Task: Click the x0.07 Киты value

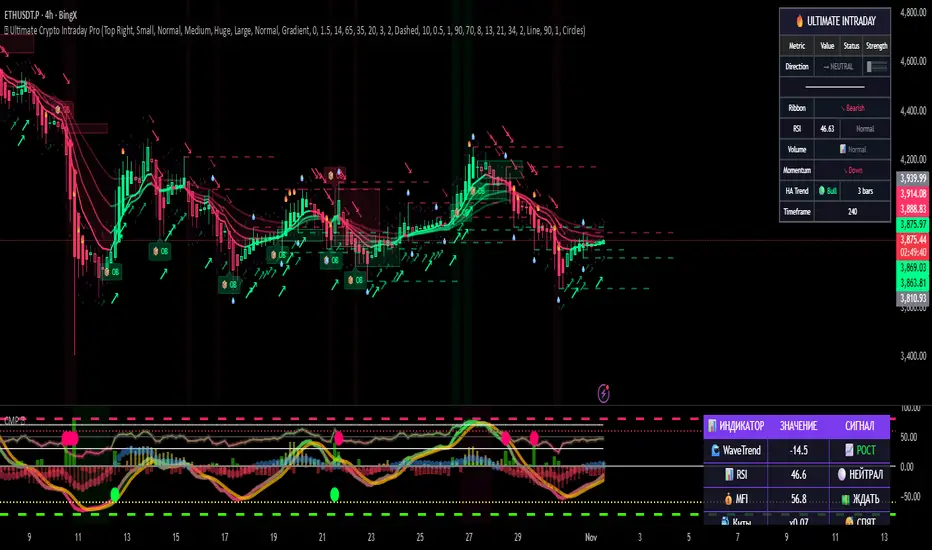Action: (x=798, y=522)
